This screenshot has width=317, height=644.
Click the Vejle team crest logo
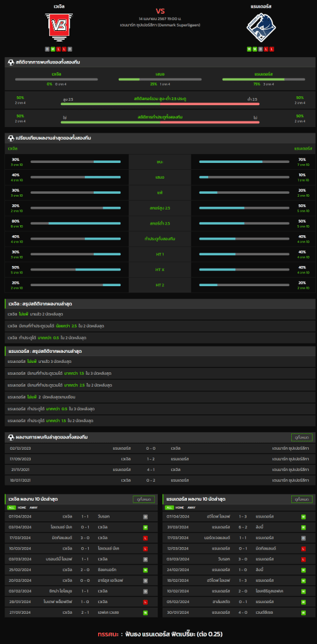[58, 28]
